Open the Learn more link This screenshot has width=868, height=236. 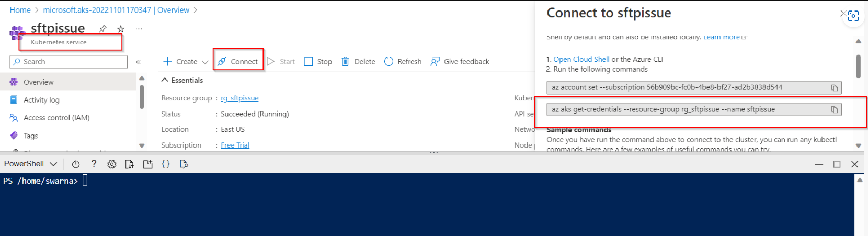pyautogui.click(x=725, y=37)
